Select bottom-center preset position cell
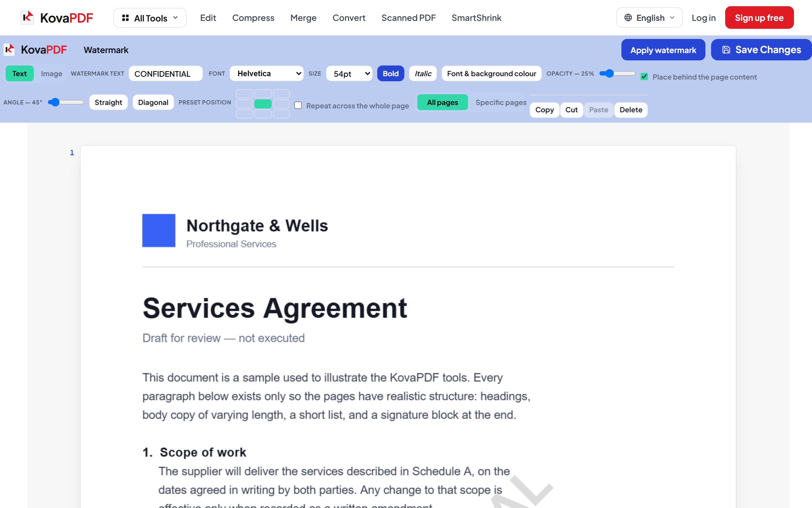This screenshot has height=508, width=812. coord(263,114)
